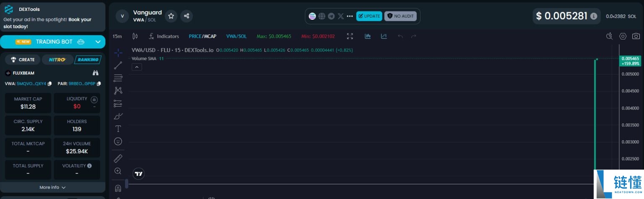Toggle the cyan candles-and-trades chart icon
Viewport: 644px width, 199px height.
[x=368, y=36]
